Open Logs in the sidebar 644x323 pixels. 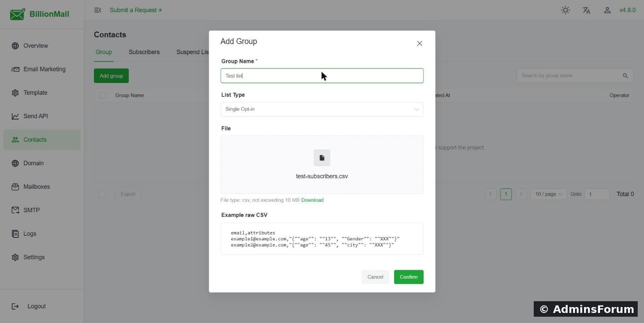point(42,234)
